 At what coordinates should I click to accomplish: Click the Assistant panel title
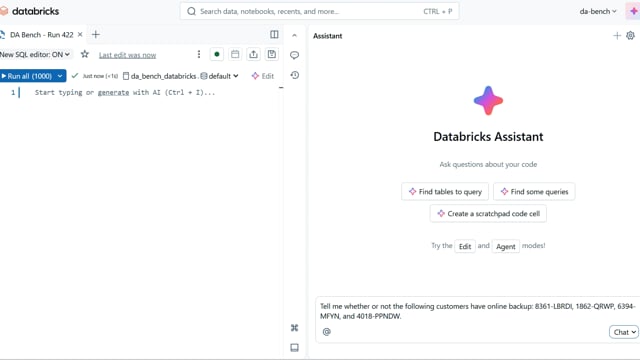(x=327, y=36)
